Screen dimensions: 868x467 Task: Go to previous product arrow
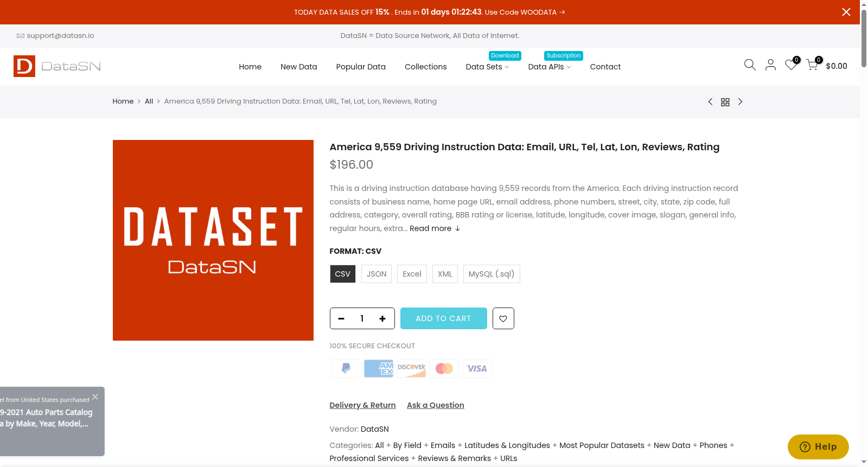[x=710, y=102]
